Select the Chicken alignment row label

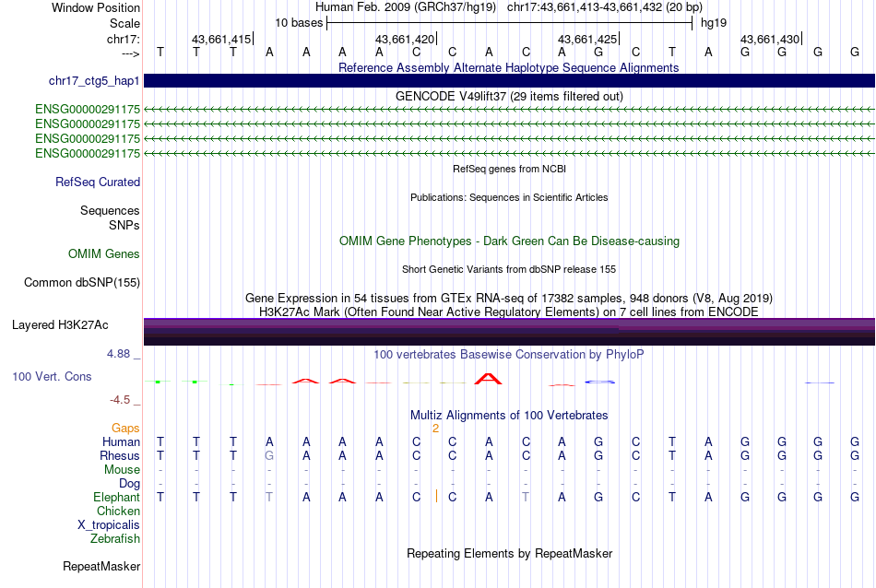[118, 511]
